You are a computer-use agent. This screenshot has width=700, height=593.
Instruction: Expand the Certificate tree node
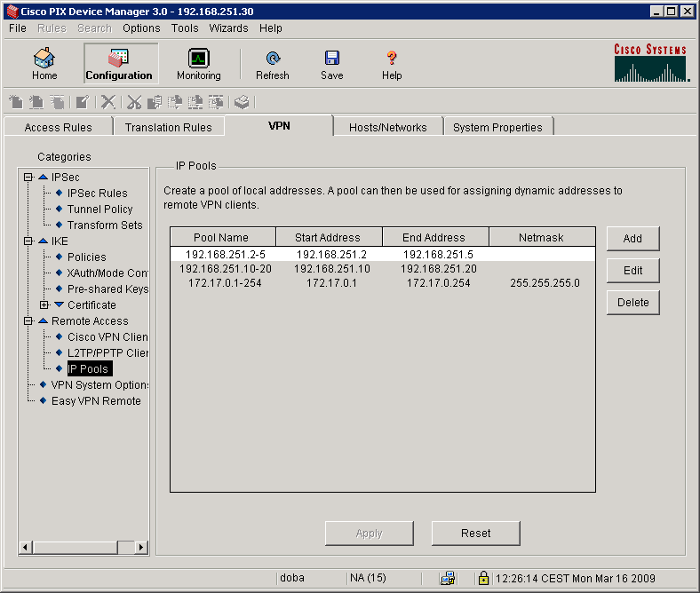pyautogui.click(x=44, y=305)
